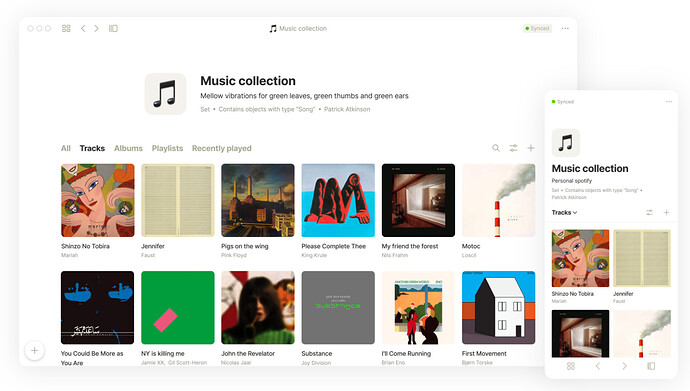
Task: Click the Synced status badge in main window
Action: (537, 28)
